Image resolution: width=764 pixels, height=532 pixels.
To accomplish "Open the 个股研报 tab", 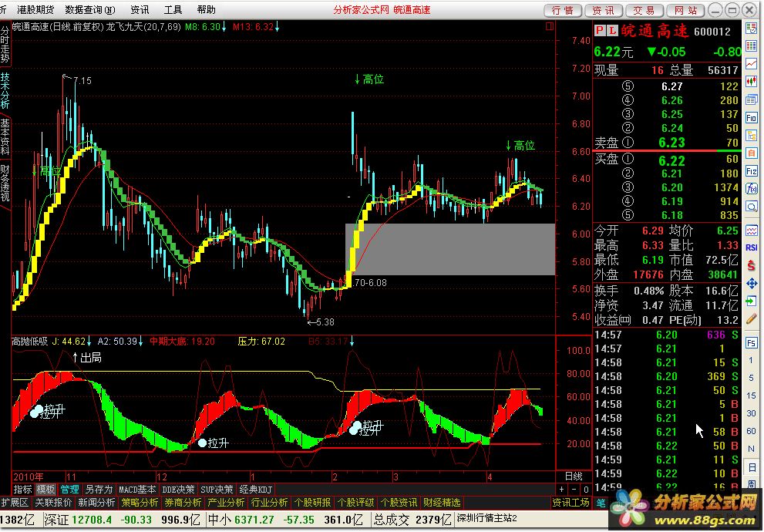I will (312, 502).
